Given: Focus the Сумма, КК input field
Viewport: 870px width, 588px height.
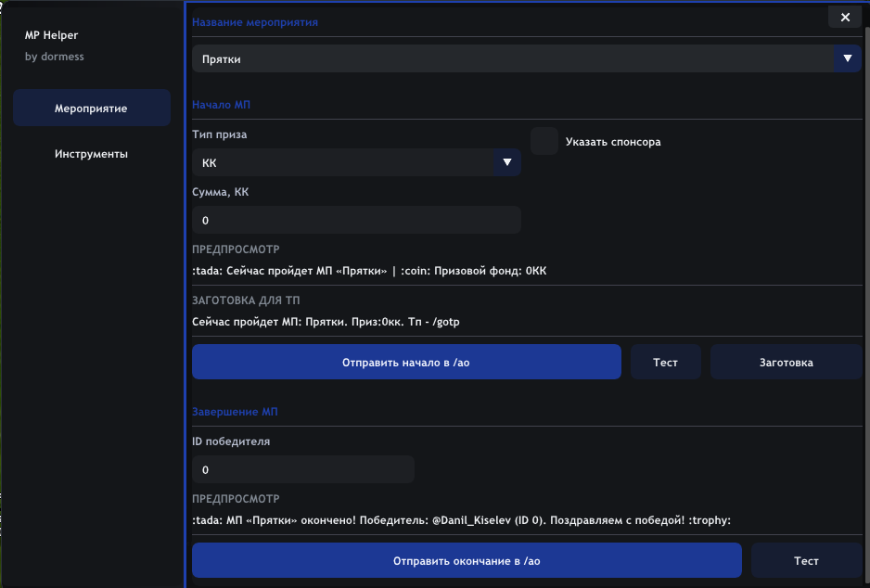Looking at the screenshot, I should [x=356, y=220].
